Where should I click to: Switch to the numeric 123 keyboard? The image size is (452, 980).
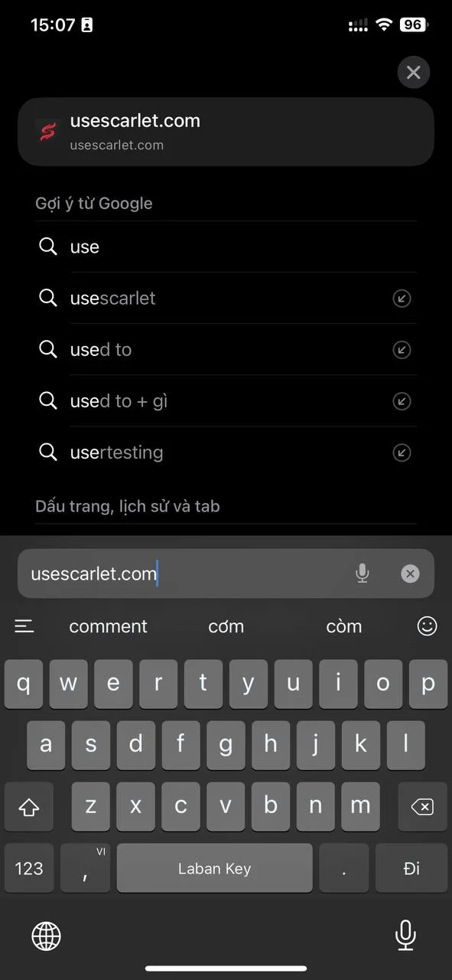[29, 868]
